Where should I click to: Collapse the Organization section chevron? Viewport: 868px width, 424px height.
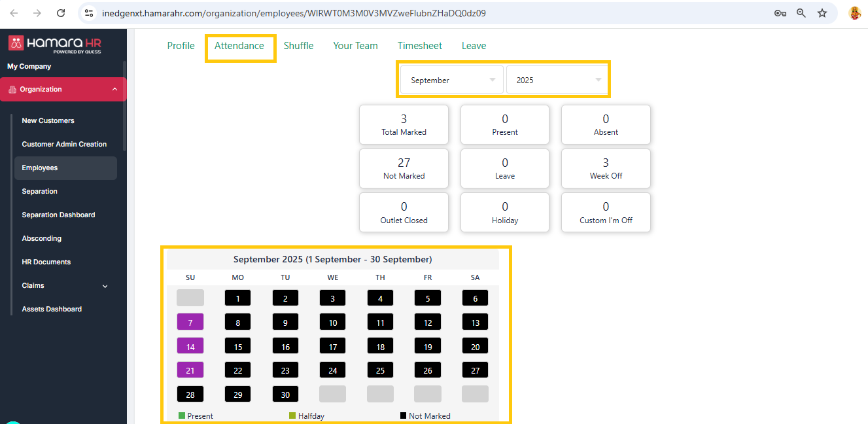115,90
